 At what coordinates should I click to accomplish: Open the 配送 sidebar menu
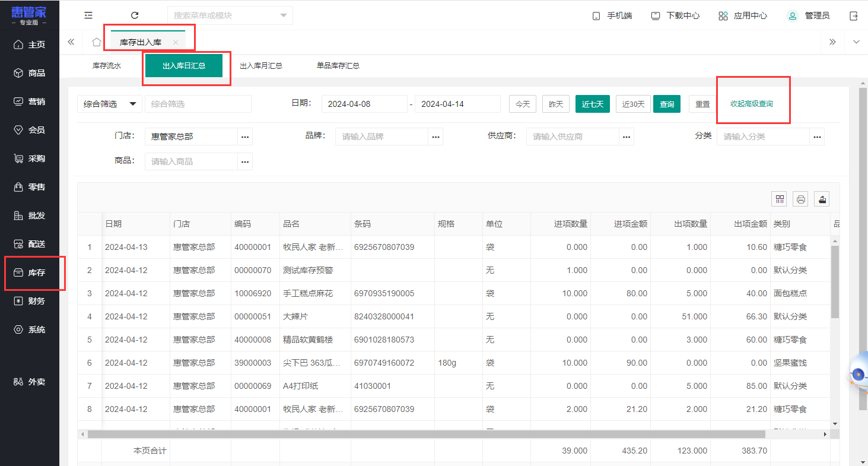(x=30, y=244)
